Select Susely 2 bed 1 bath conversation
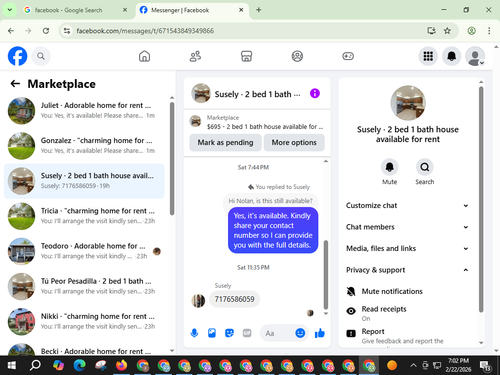Viewport: 500px width, 375px height. [84, 181]
